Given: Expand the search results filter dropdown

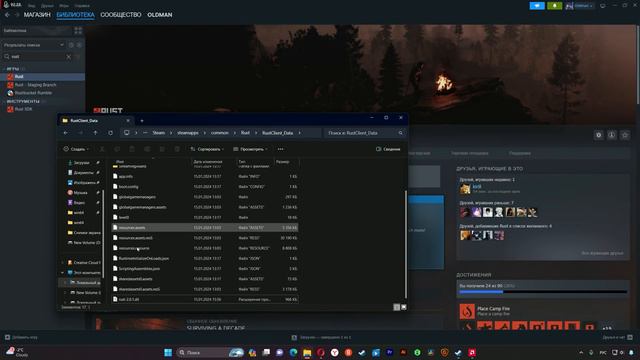Looking at the screenshot, I should pyautogui.click(x=62, y=45).
